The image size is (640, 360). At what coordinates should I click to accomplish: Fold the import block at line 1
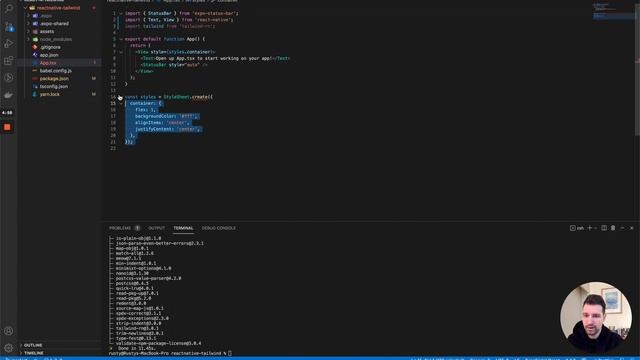(120, 13)
